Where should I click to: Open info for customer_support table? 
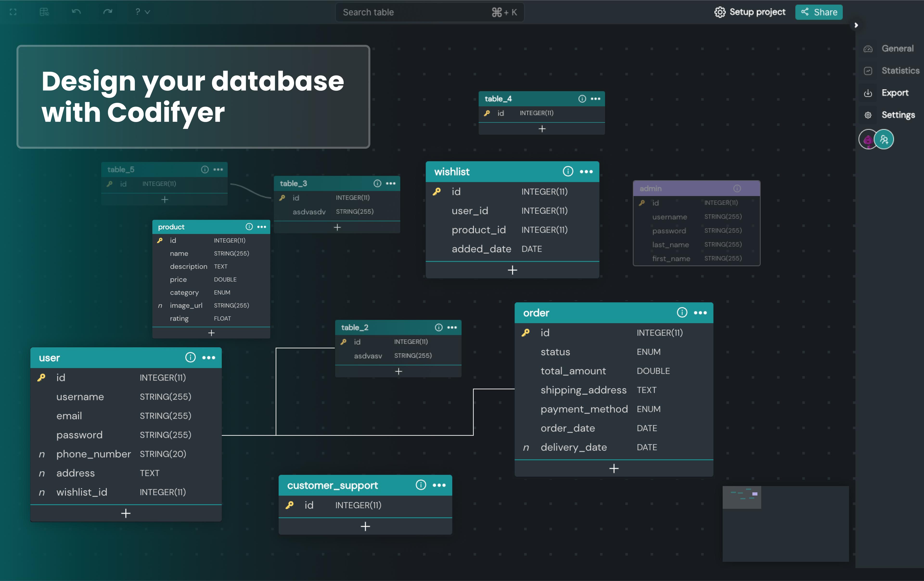pos(421,485)
